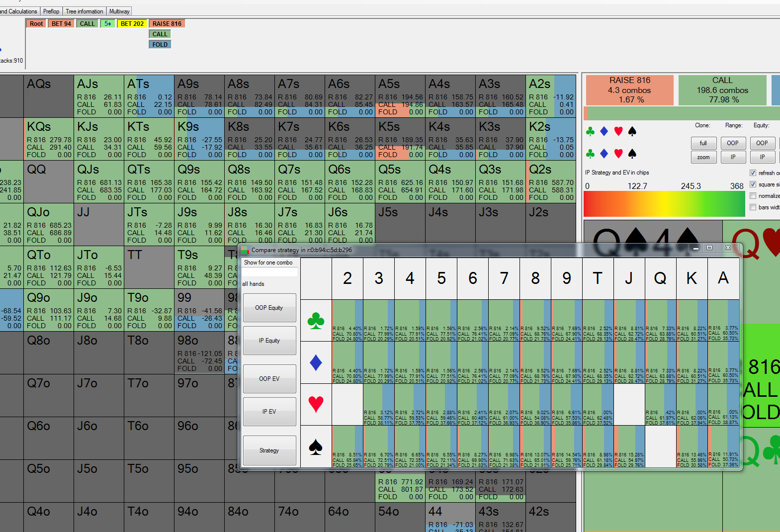The image size is (780, 532).
Task: Toggle the refresh checkbox
Action: (753, 173)
